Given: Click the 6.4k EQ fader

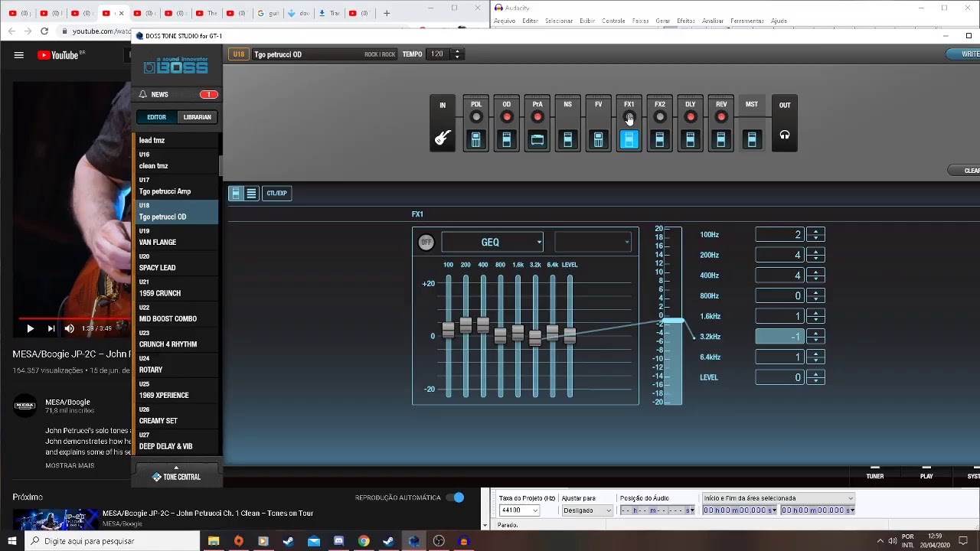Looking at the screenshot, I should 552,333.
